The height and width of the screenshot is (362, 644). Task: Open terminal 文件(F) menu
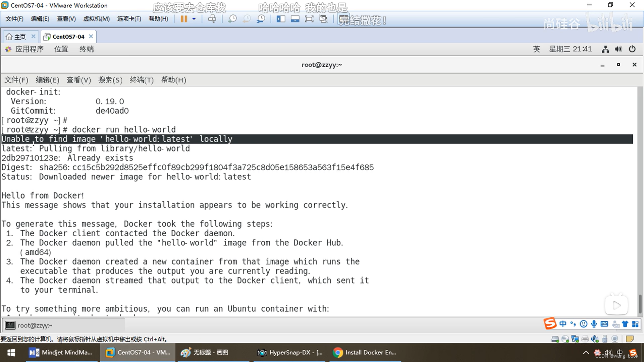tap(16, 80)
